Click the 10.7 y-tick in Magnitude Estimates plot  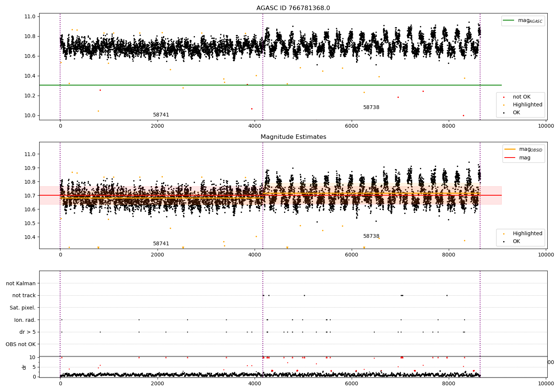30,196
